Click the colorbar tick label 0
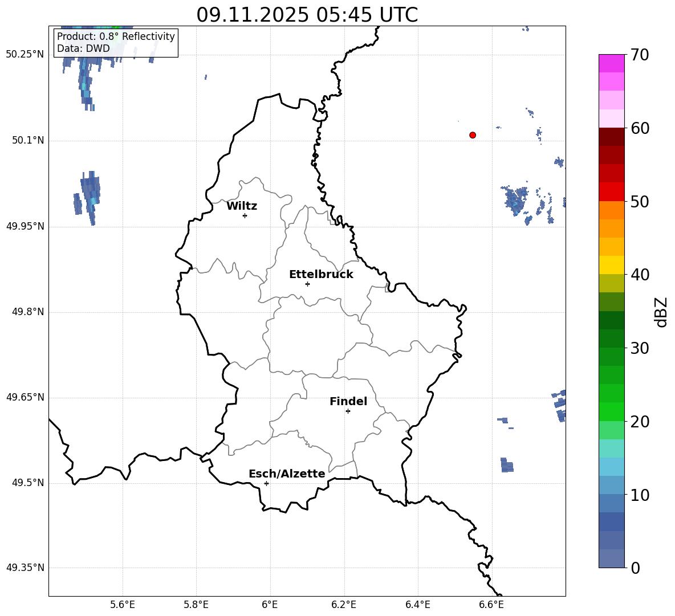The image size is (675, 616). click(x=636, y=568)
